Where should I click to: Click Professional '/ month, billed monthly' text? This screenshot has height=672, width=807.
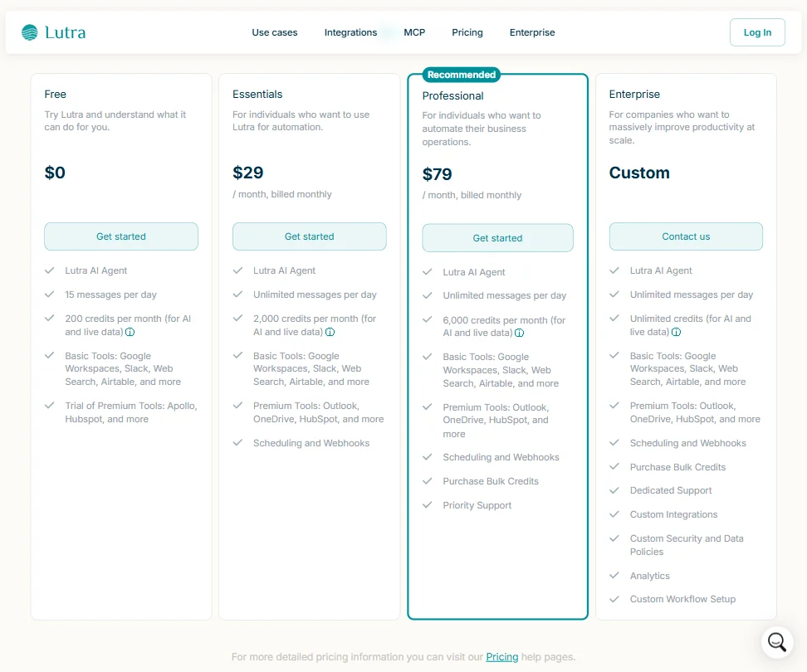point(472,196)
